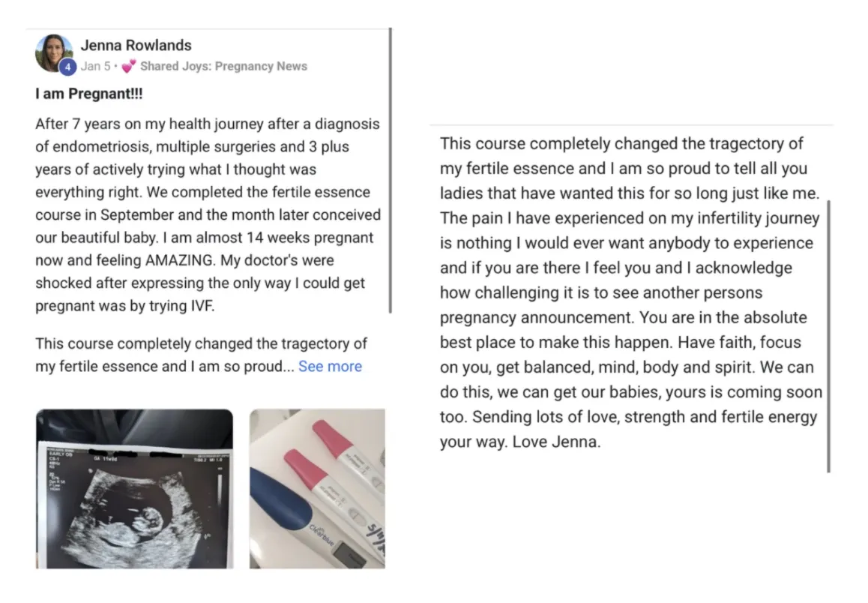Click the expanded text in right panel
This screenshot has width=868, height=603.
631,292
